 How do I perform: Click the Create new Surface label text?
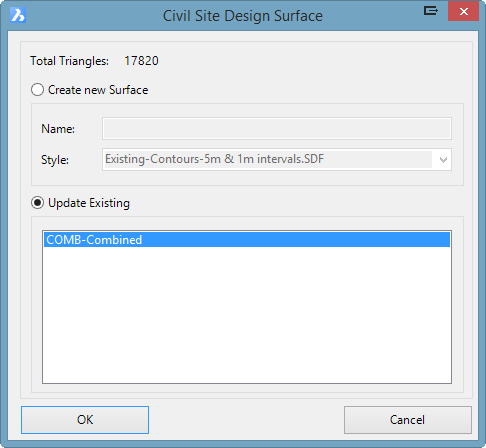coord(98,90)
